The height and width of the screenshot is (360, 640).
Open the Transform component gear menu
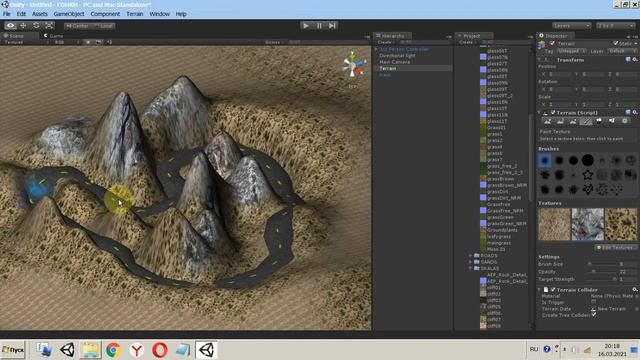(x=635, y=60)
